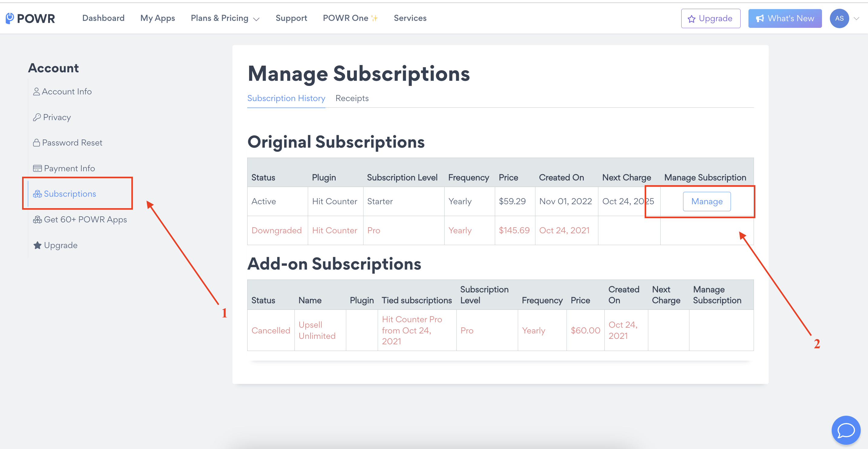Click the lock icon beside Password Reset
Viewport: 868px width, 449px height.
36,143
